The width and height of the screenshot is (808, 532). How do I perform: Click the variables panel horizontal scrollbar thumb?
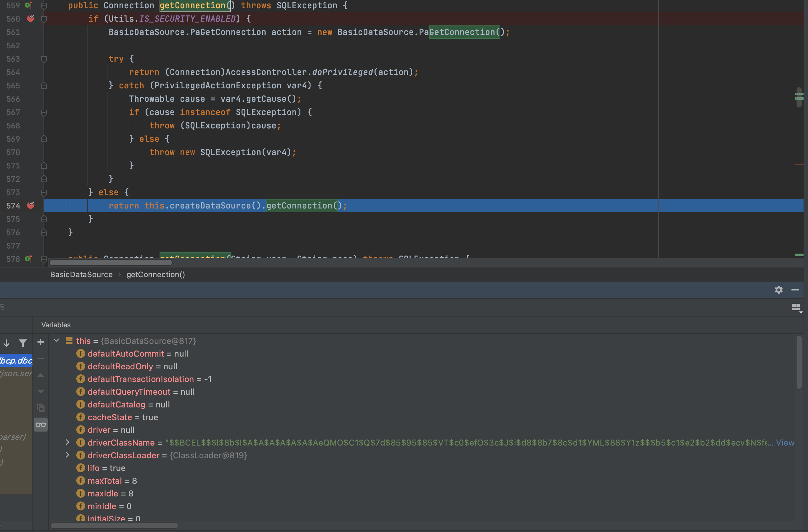click(x=114, y=526)
